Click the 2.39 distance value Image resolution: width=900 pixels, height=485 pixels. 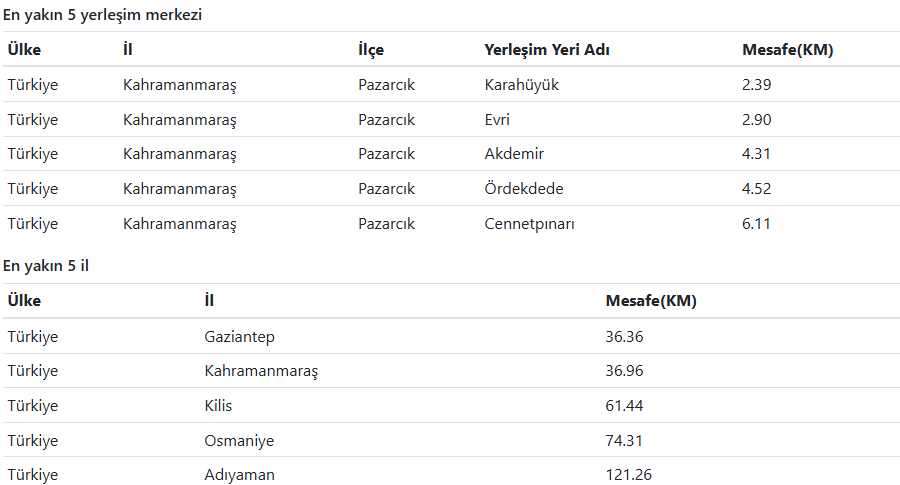[x=756, y=85]
